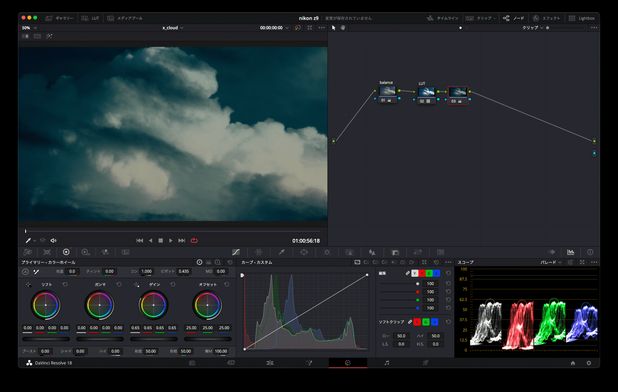Toggle the LUT browser panel
This screenshot has width=618, height=392.
click(x=90, y=18)
